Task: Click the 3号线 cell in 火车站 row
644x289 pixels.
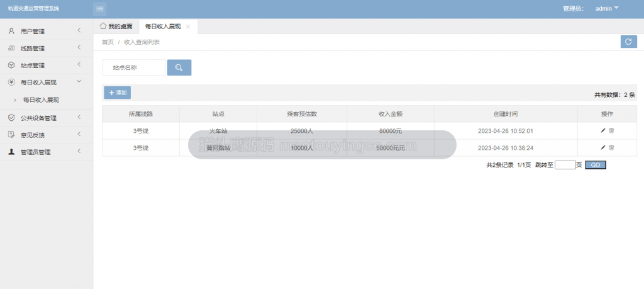Action: point(141,131)
